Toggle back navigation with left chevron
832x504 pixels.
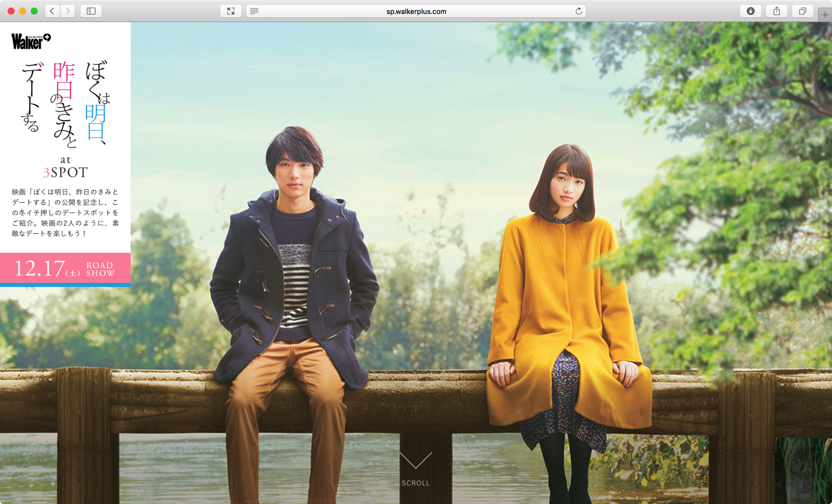pyautogui.click(x=52, y=10)
